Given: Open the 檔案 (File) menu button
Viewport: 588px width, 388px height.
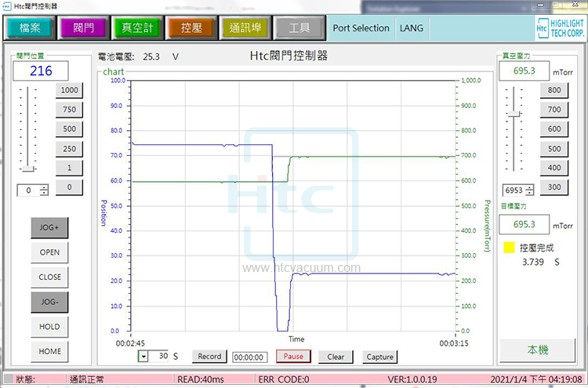Looking at the screenshot, I should tap(30, 27).
